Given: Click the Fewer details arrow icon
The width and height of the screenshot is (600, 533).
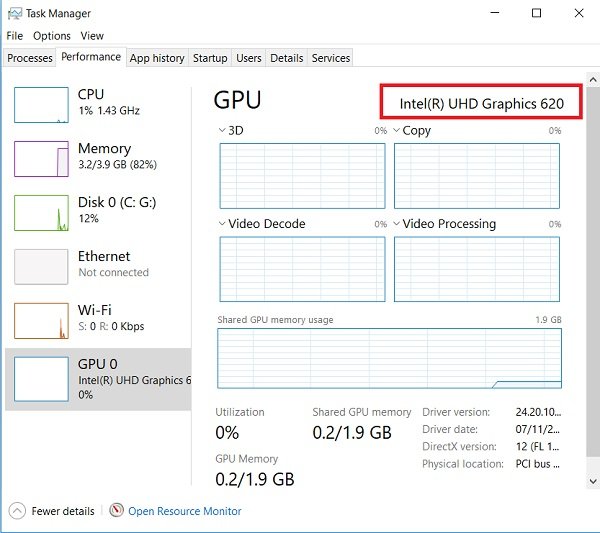Looking at the screenshot, I should [17, 511].
